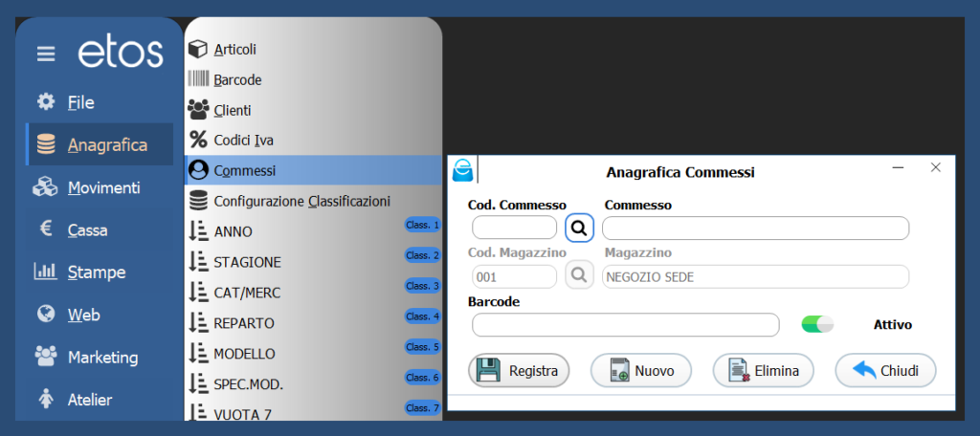Click the Marketing people icon
The width and height of the screenshot is (980, 436).
click(x=46, y=357)
